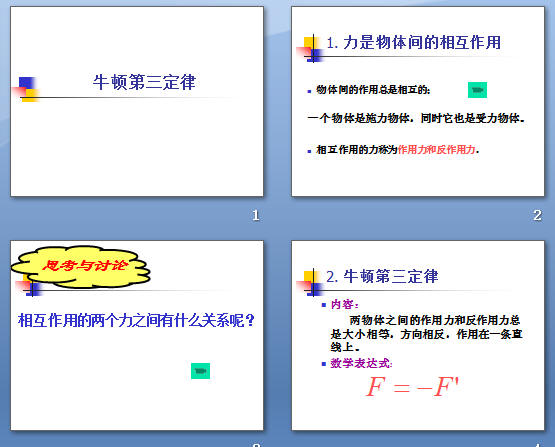Click sentence 一个物体是施力物体，同时它也是受力物体
The height and width of the screenshot is (447, 555).
tap(416, 118)
